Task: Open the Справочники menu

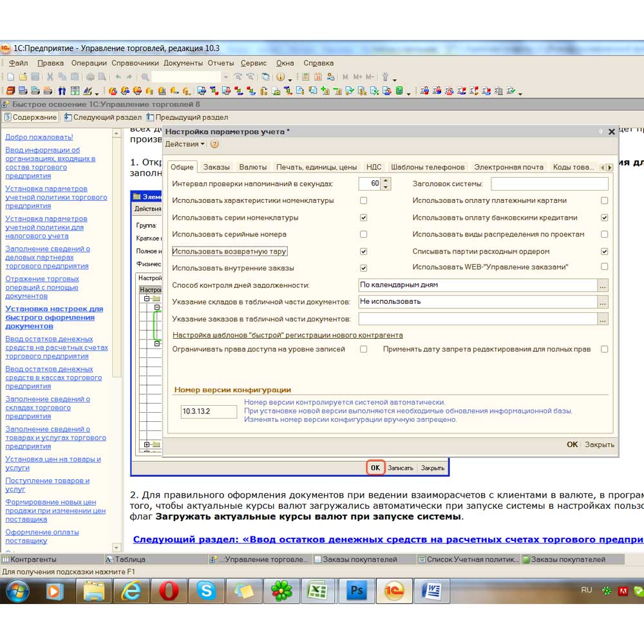Action: [135, 63]
